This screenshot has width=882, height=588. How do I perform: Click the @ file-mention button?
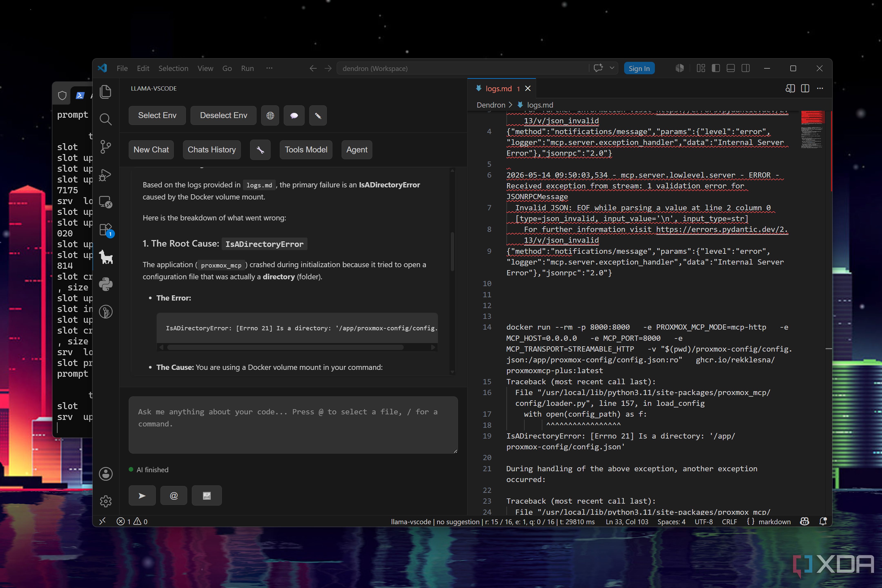(x=174, y=496)
